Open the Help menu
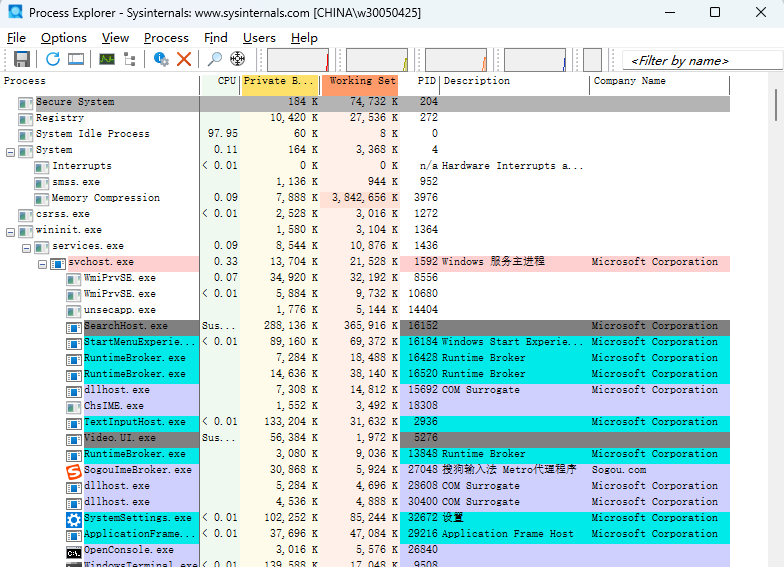Viewport: 784px width, 567px height. (304, 38)
